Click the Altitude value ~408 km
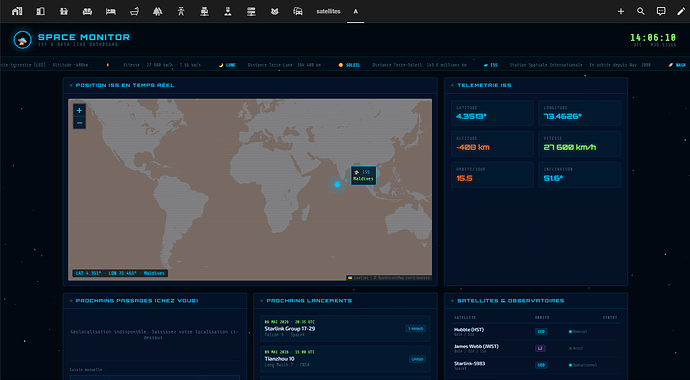 click(x=473, y=147)
